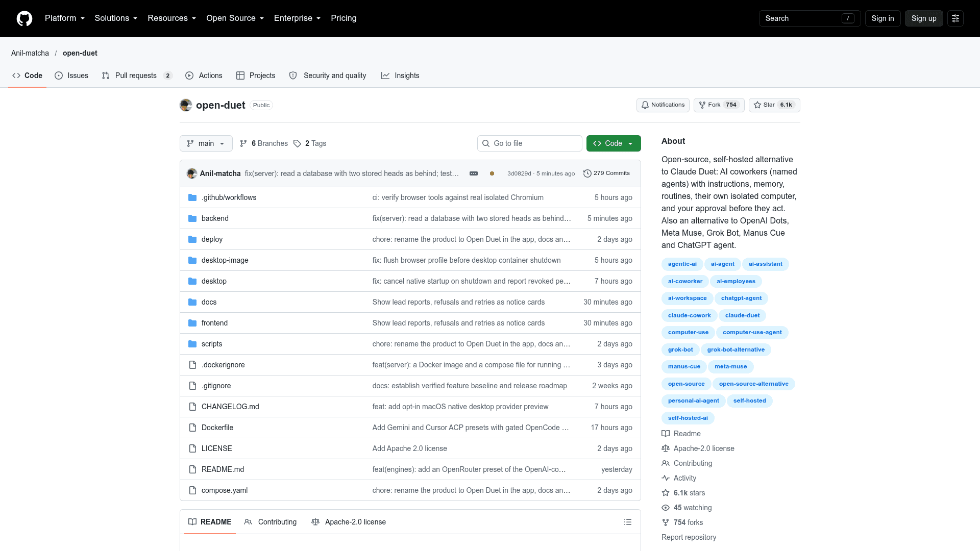Focus the Go to file field
The width and height of the screenshot is (980, 551).
click(529, 143)
